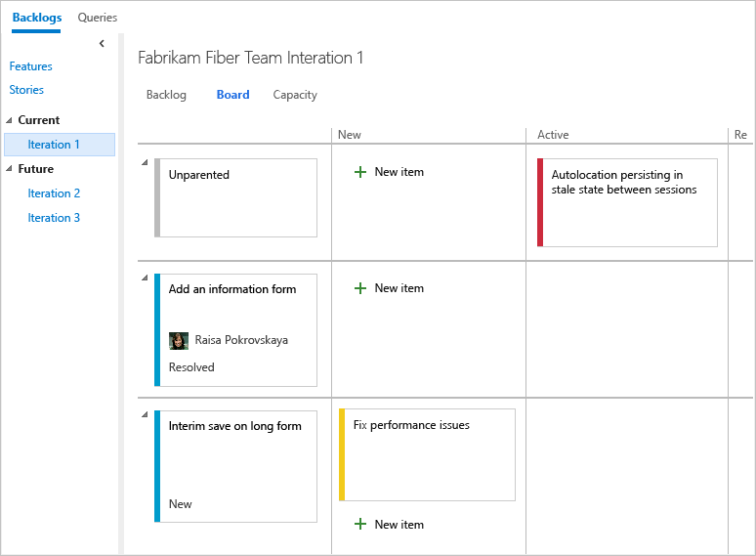Click the New column header
Screen dimensions: 756x556
tap(350, 135)
